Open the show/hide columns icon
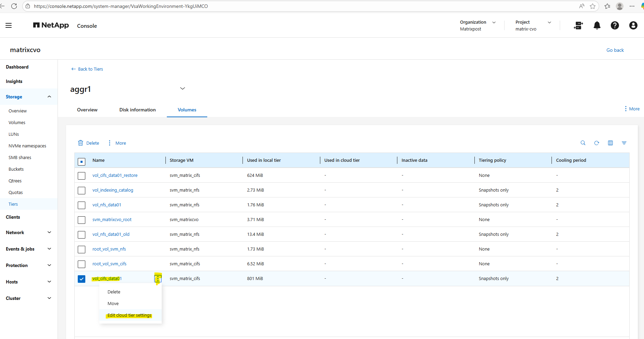Viewport: 644px width, 339px height. [x=610, y=143]
